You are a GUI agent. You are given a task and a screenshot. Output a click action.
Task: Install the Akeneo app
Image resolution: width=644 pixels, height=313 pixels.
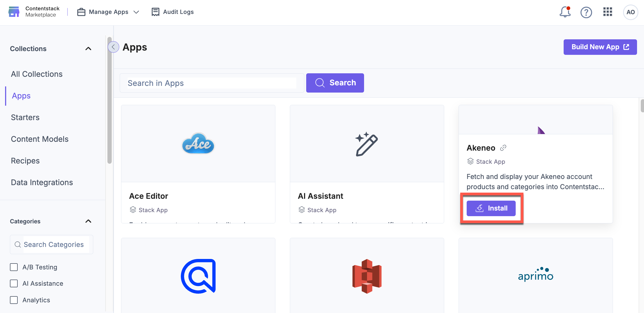coord(491,208)
